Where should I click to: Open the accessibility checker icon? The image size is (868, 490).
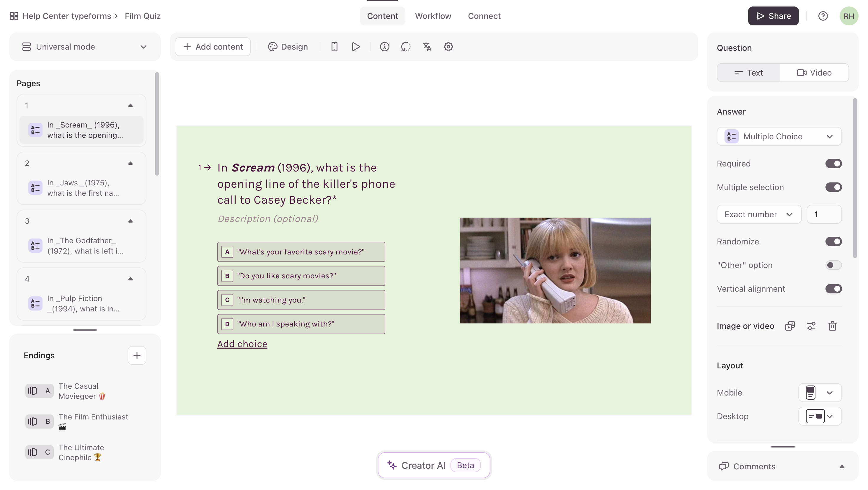(x=384, y=47)
